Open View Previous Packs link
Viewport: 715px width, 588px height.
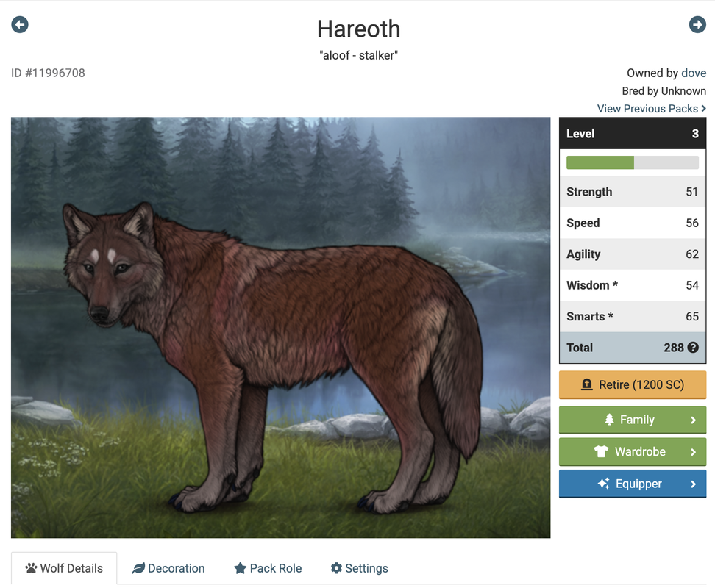(652, 108)
